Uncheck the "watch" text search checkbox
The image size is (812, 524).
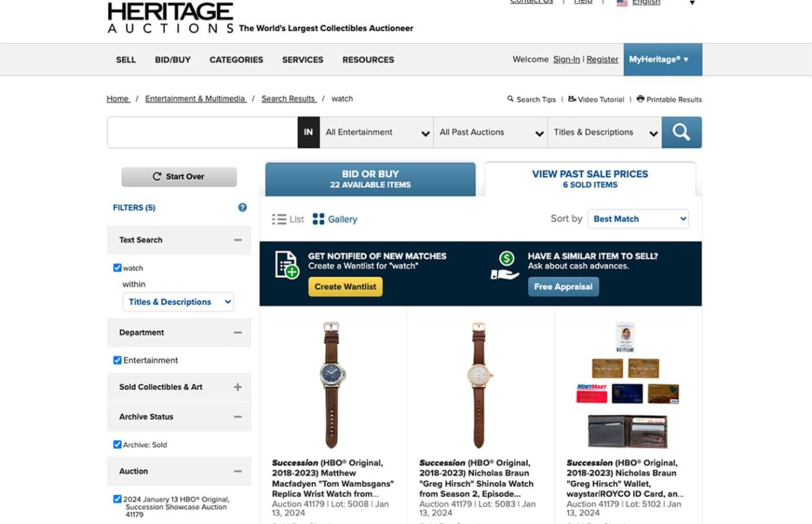click(x=118, y=268)
